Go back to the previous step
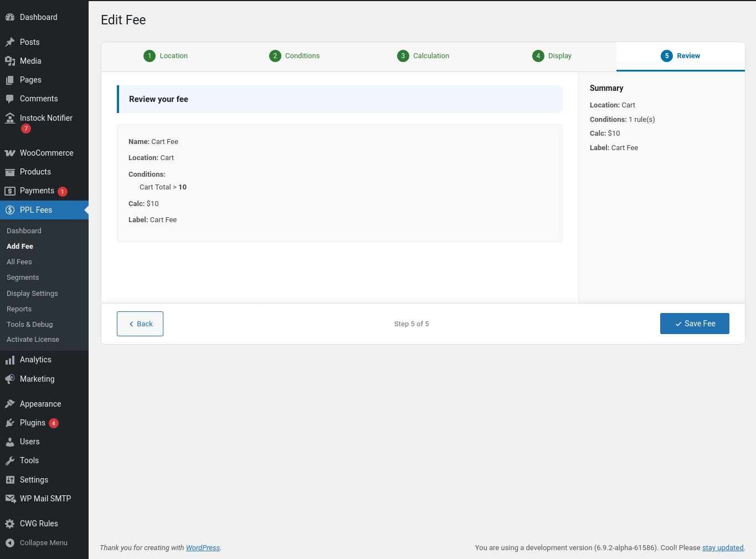 tap(140, 324)
